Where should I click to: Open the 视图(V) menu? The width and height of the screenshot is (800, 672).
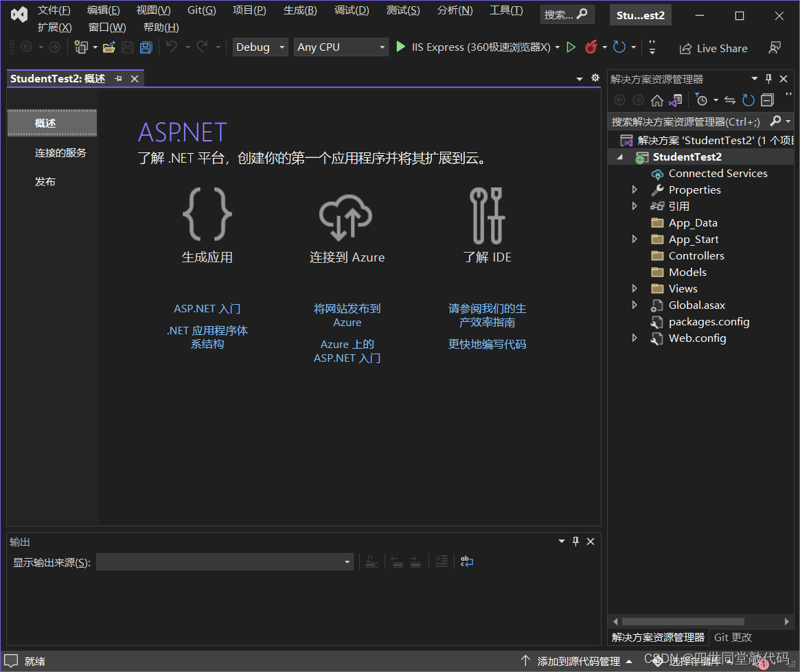click(154, 10)
